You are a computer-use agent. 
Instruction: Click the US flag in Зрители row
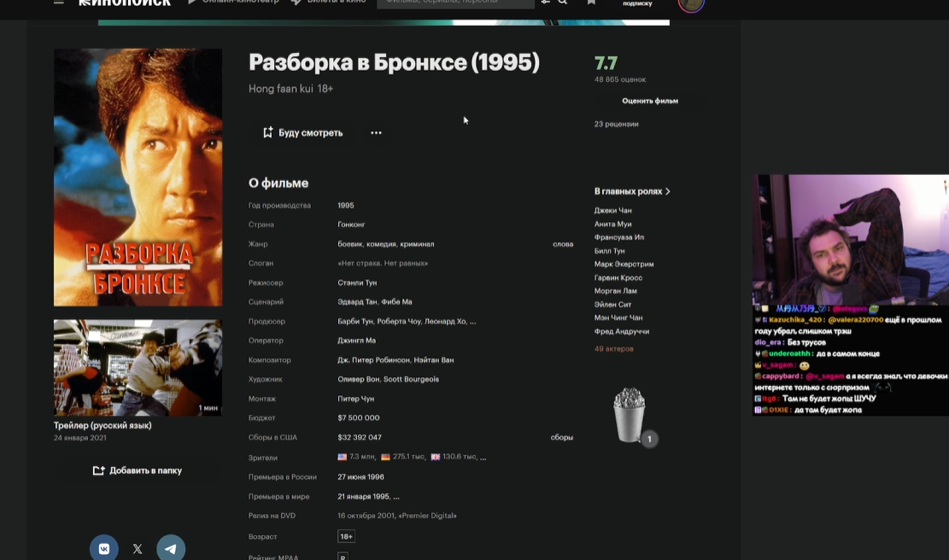pyautogui.click(x=342, y=458)
